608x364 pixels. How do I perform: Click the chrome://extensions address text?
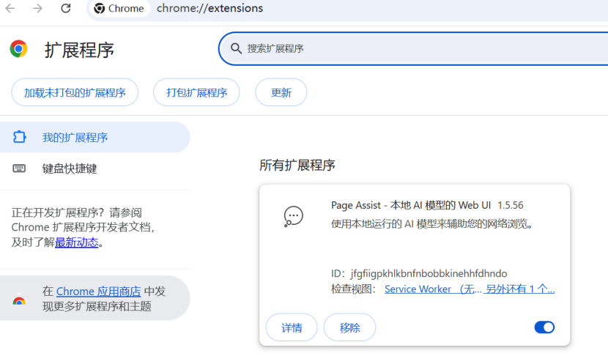pos(210,8)
